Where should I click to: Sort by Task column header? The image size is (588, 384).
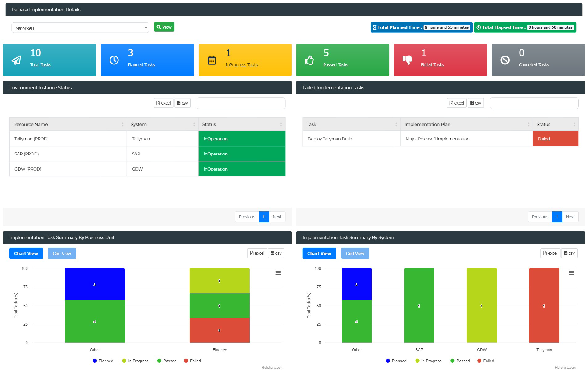click(x=351, y=124)
